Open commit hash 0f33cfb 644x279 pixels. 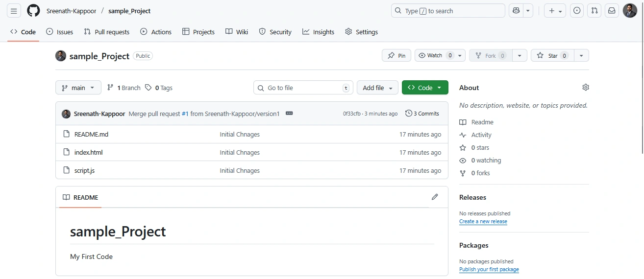coord(352,114)
